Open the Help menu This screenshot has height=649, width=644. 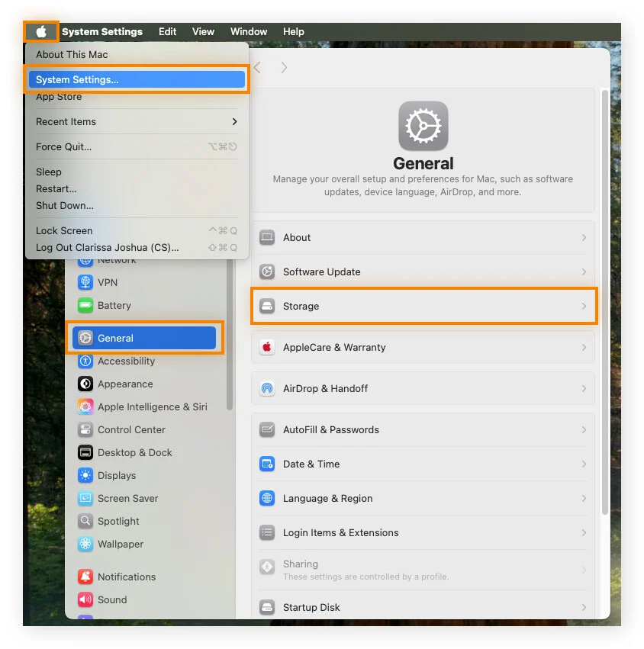tap(293, 31)
